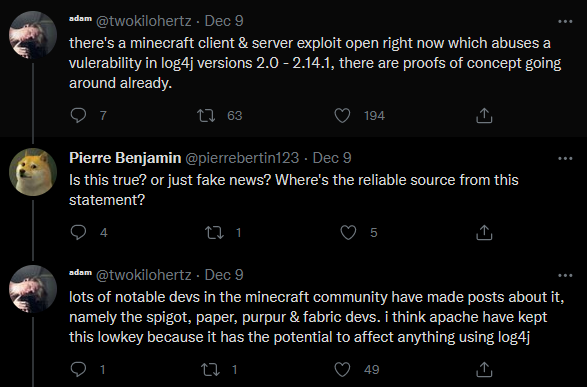This screenshot has width=587, height=387.
Task: Share the first tweet about minecraft exploit
Action: click(x=484, y=115)
